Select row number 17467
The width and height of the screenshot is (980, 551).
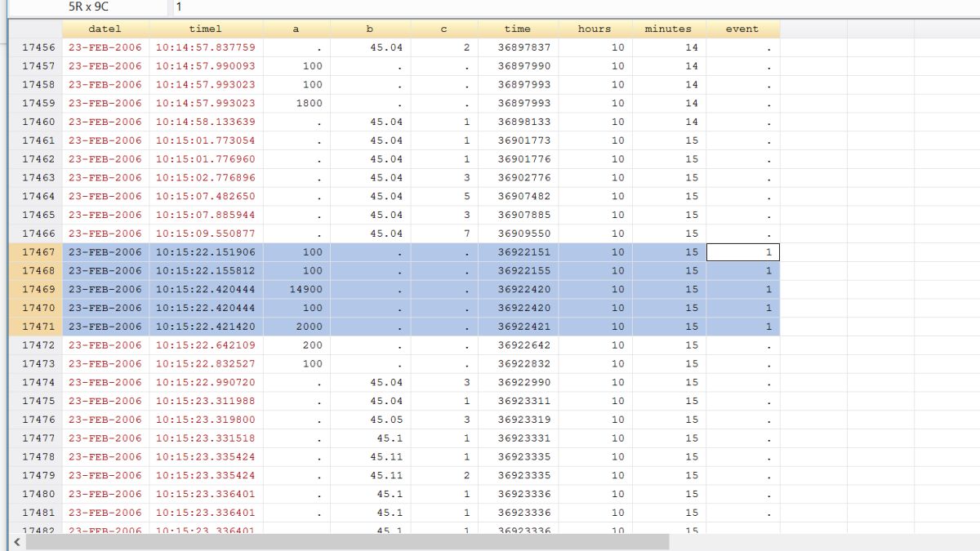[x=34, y=252]
